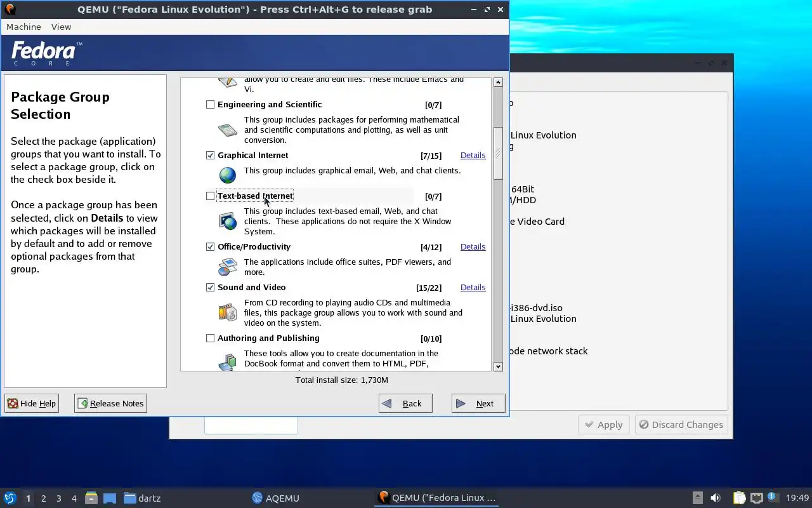Click the QEMU logo in window title bar
This screenshot has height=508, width=812.
point(10,10)
